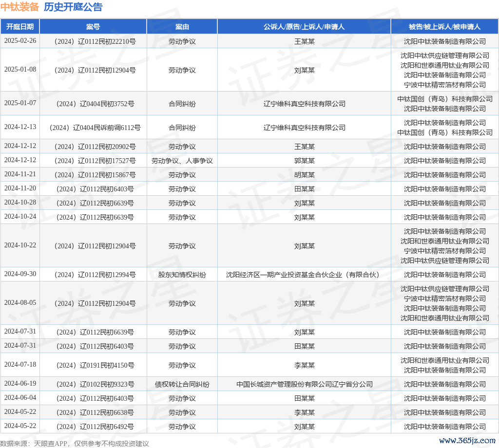
Task: Click the 历史开庭公告 heading
Action: (x=73, y=7)
